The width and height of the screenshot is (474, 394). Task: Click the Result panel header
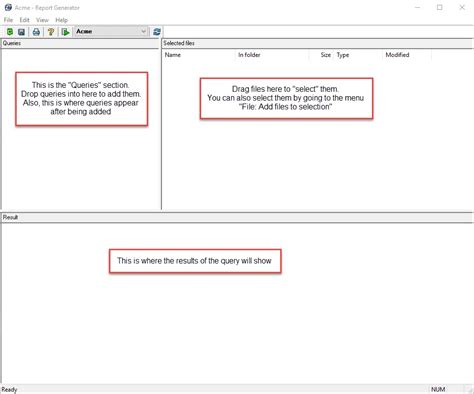(237, 217)
